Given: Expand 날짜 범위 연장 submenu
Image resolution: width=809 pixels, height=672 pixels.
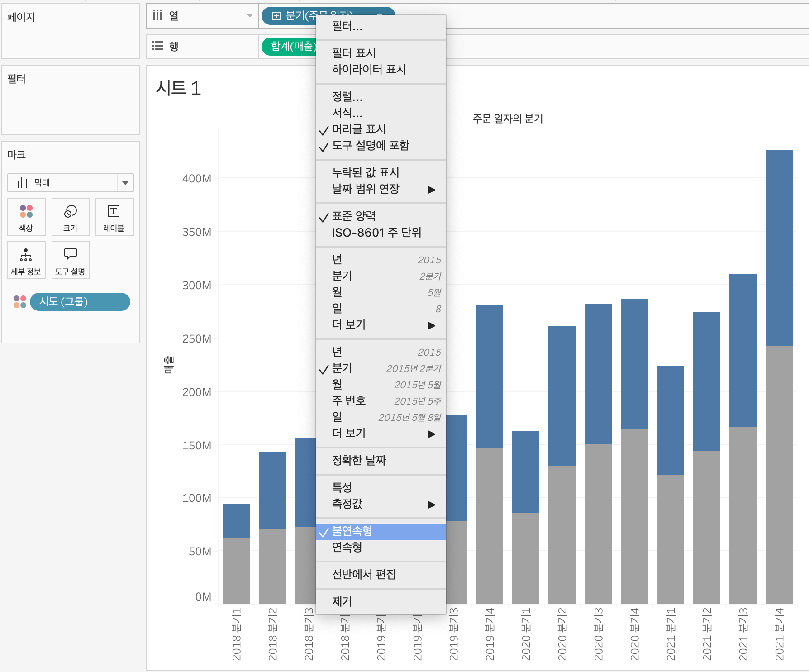Looking at the screenshot, I should pyautogui.click(x=381, y=189).
